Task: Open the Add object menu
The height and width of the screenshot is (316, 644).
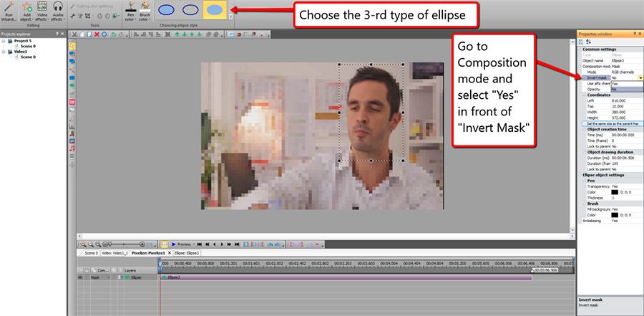Action: pyautogui.click(x=26, y=11)
